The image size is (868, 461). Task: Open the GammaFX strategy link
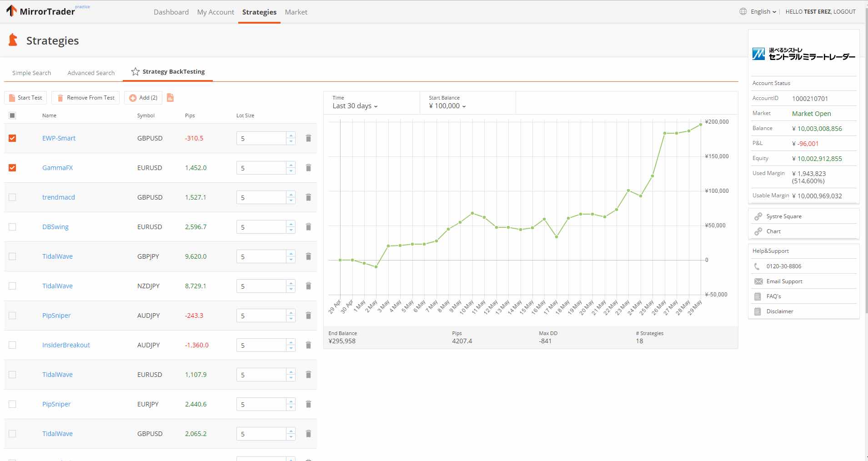[x=57, y=168]
